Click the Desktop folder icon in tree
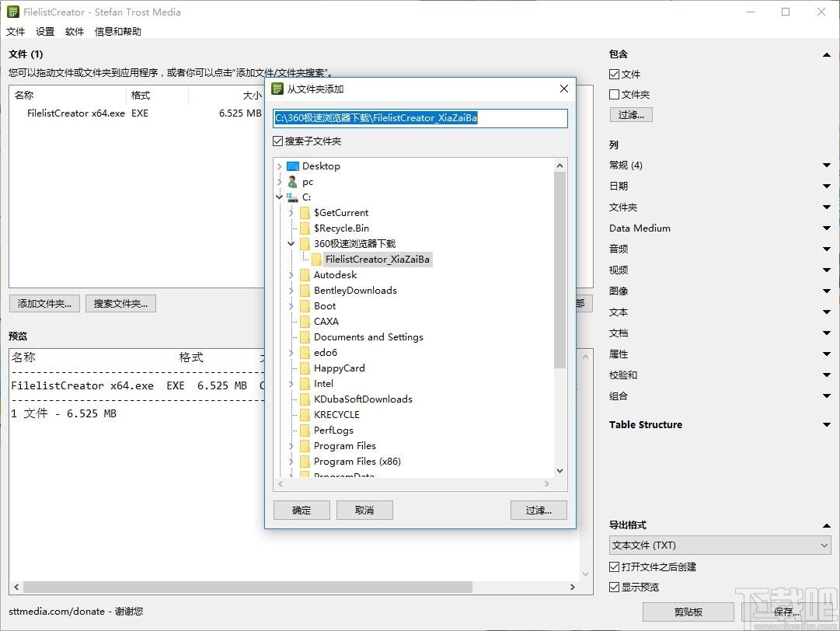This screenshot has height=631, width=840. point(292,166)
